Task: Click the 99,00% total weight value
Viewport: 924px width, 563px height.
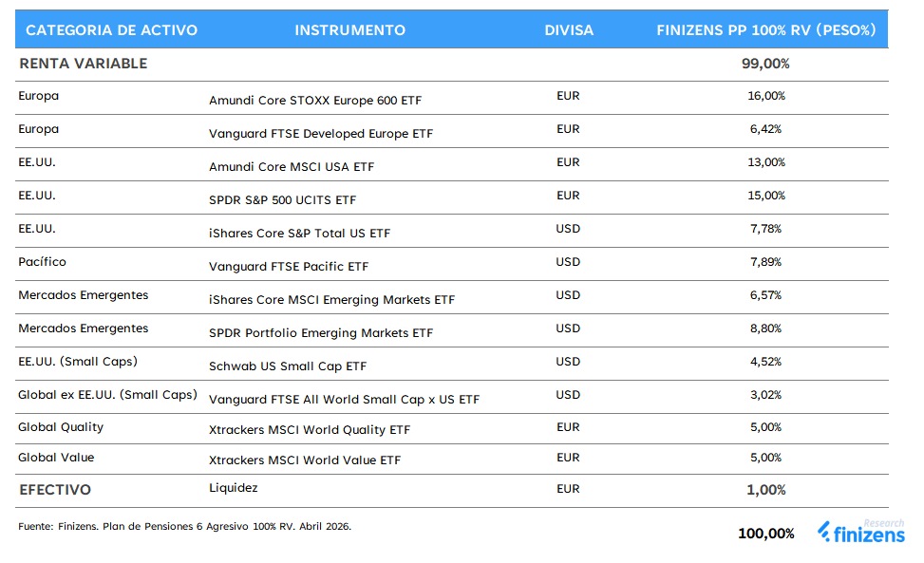Action: (765, 64)
